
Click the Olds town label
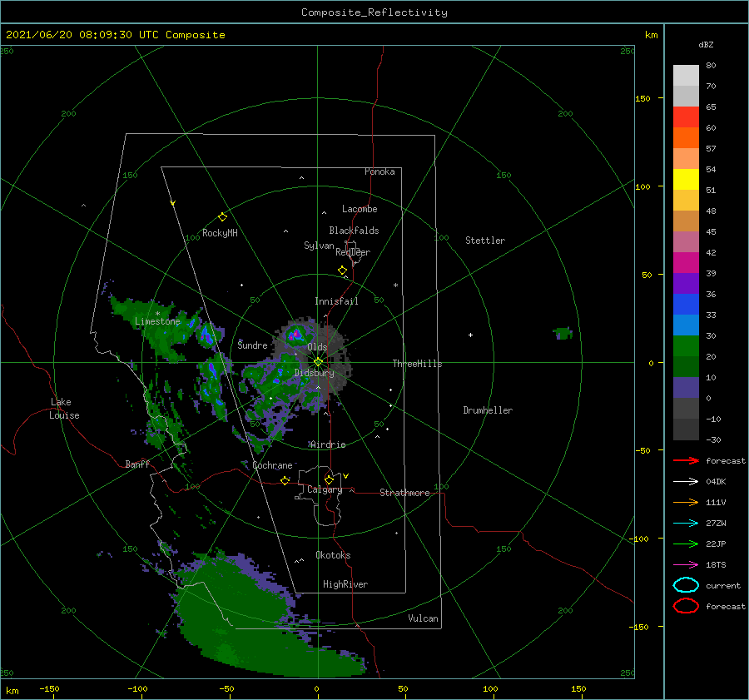pyautogui.click(x=317, y=347)
